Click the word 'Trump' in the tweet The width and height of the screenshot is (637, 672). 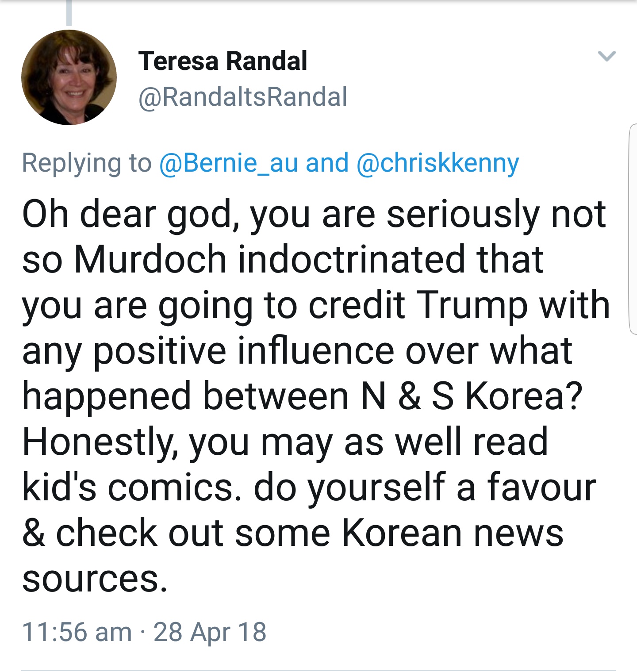(472, 305)
